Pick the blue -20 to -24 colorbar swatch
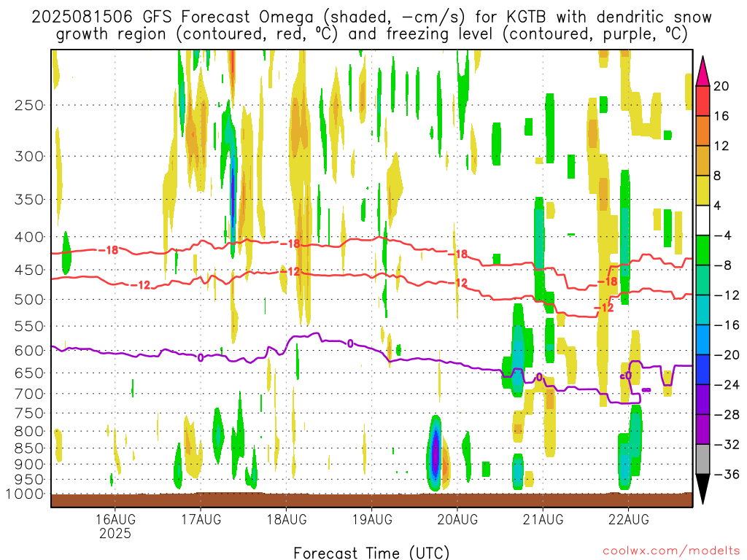Screen dimensions: 747x560 click(x=703, y=370)
